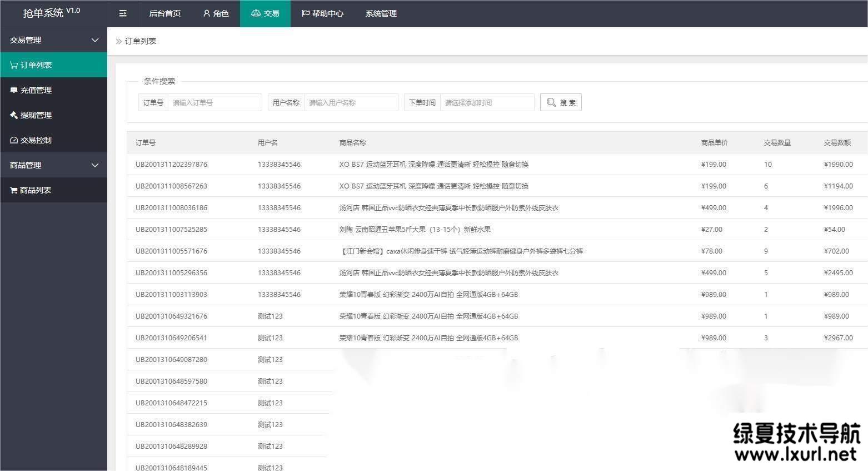
Task: Click the 交易数额 column header
Action: click(837, 143)
